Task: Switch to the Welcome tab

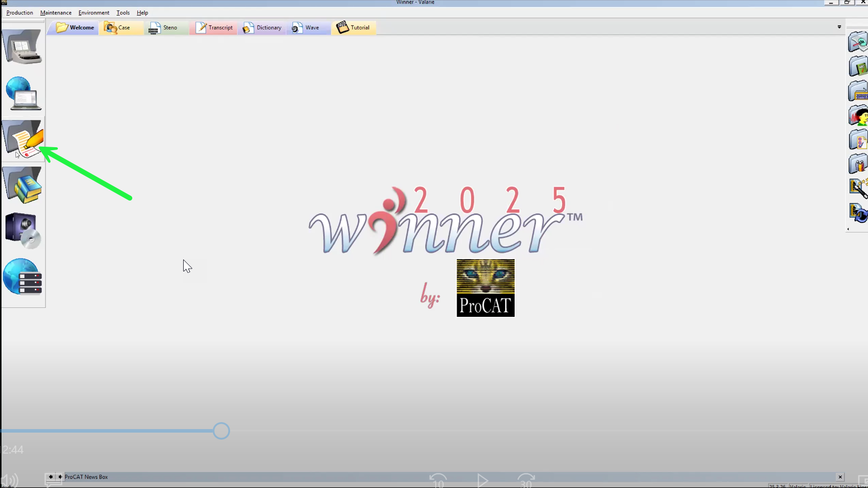Action: [74, 27]
